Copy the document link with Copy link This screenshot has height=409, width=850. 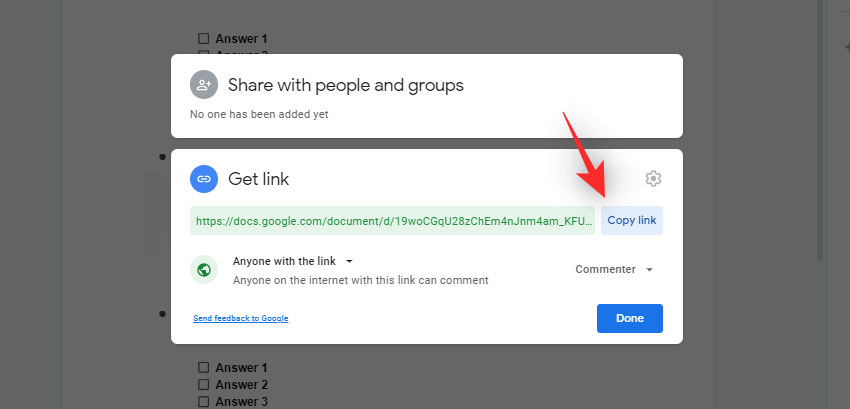click(632, 220)
